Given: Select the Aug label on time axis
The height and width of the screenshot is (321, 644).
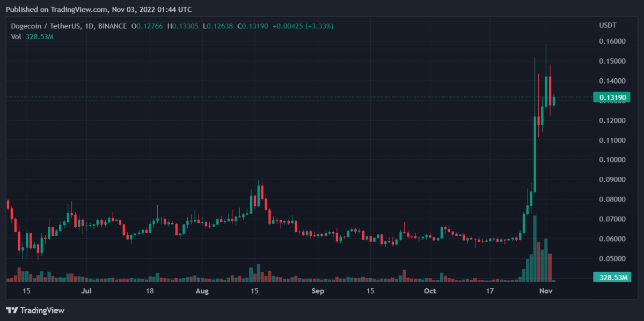Looking at the screenshot, I should [x=202, y=291].
